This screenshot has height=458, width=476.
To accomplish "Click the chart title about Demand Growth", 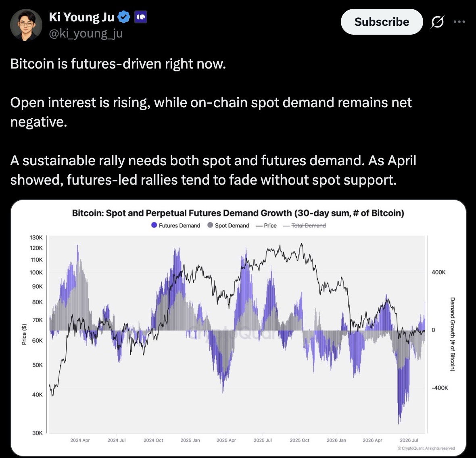I will 238,213.
